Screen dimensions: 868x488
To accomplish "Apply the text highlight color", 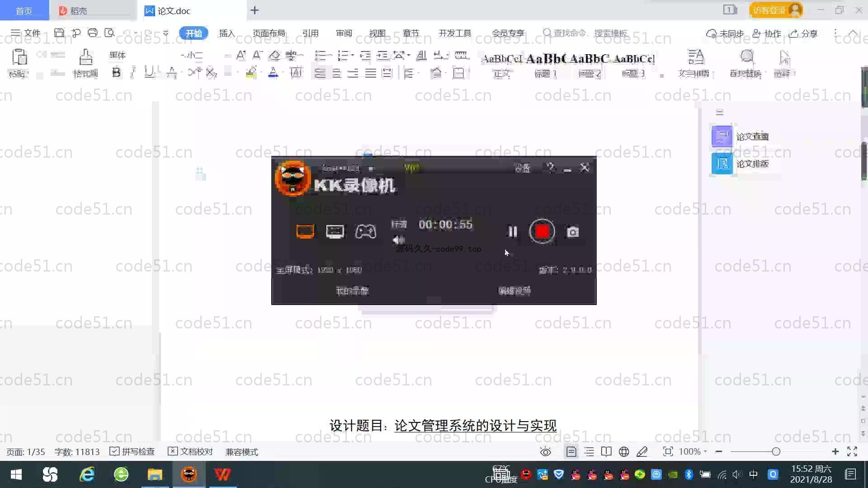I will pyautogui.click(x=251, y=73).
